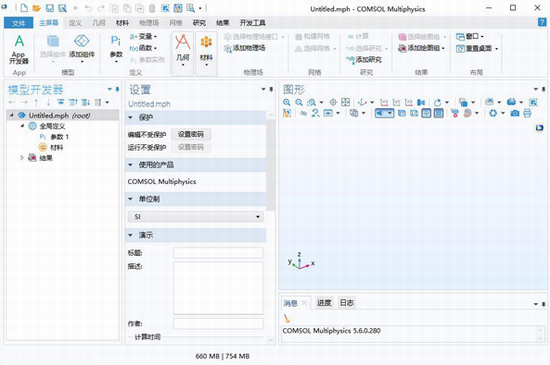
Task: Switch to the 主屏幕 ribbon tab
Action: (49, 23)
